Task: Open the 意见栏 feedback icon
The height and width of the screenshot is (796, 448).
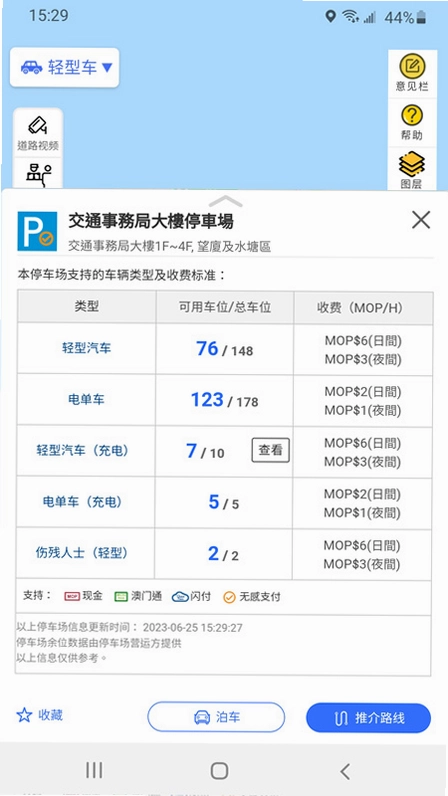Action: (x=412, y=73)
